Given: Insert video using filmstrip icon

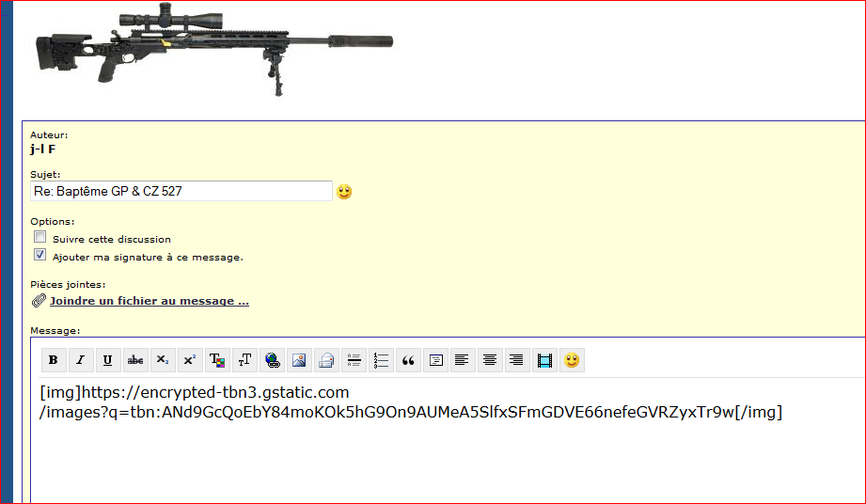Looking at the screenshot, I should point(543,360).
